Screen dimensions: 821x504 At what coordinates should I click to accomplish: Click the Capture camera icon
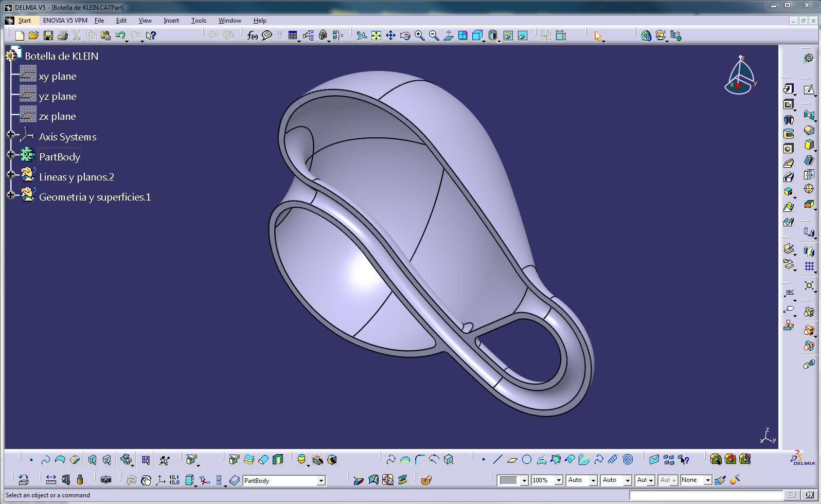(x=106, y=480)
